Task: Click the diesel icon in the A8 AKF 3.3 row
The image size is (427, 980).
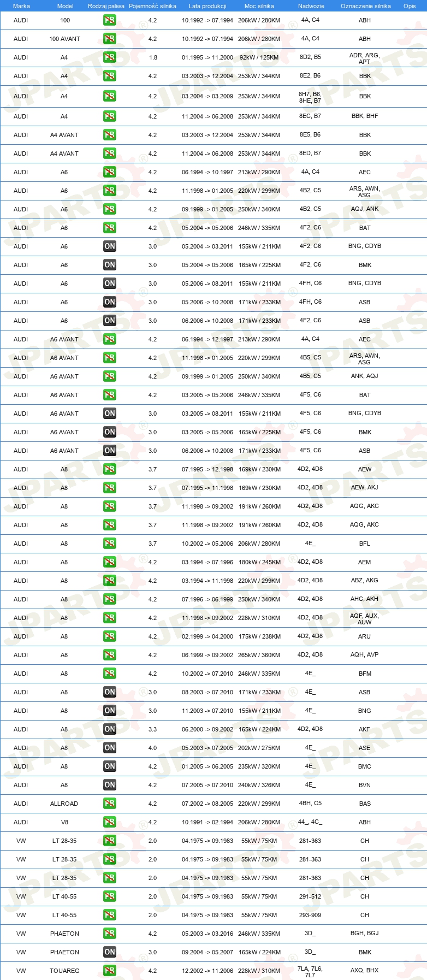Action: 110,729
